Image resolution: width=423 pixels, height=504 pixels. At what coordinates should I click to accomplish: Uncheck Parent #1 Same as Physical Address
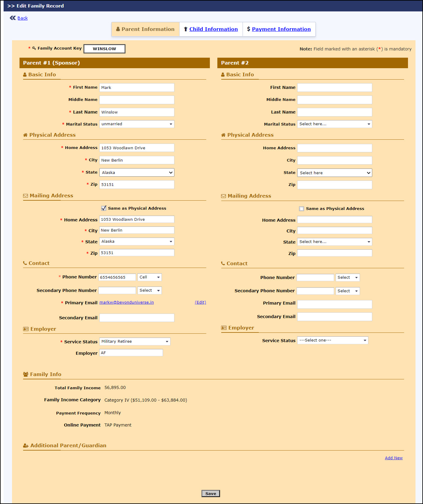coord(104,208)
